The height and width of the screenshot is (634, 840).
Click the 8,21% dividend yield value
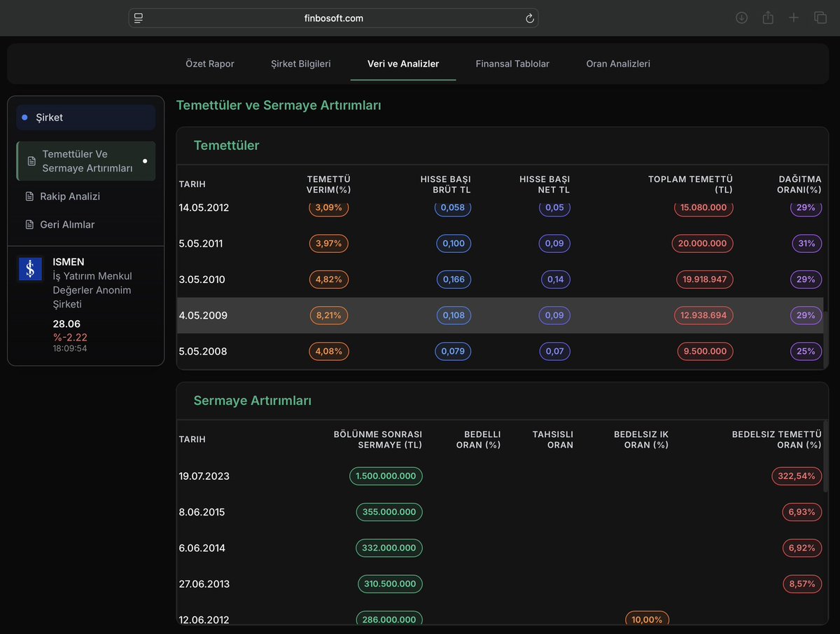pyautogui.click(x=329, y=315)
